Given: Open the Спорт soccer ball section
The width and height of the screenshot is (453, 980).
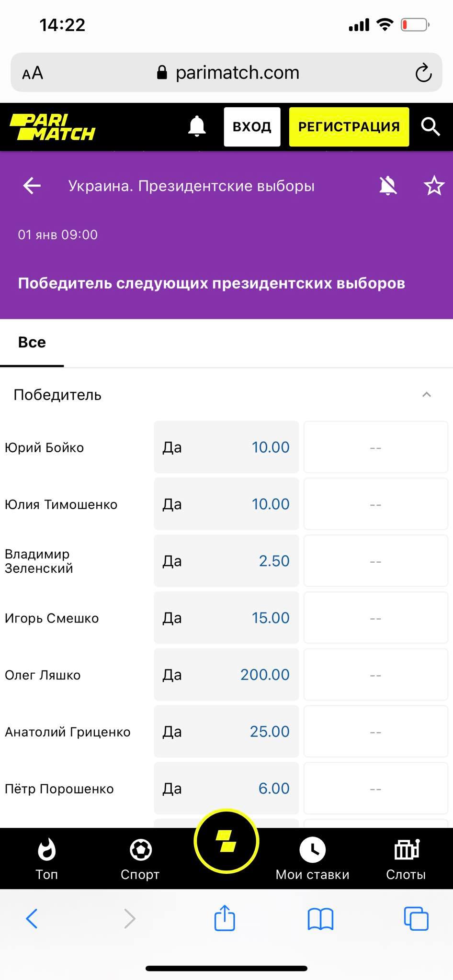Looking at the screenshot, I should pos(140,859).
